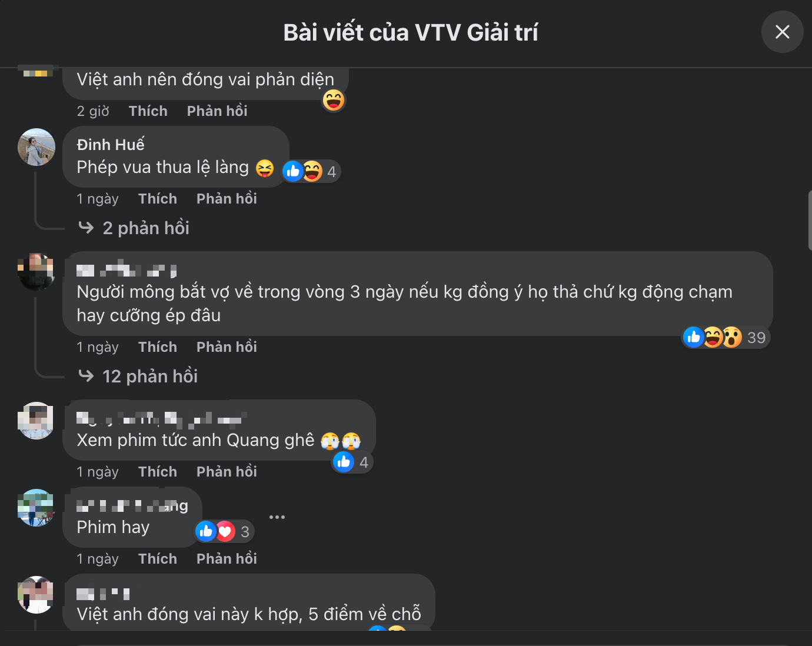Click the reply arrow icon beside 12 phản hồi
812x646 pixels.
pos(86,375)
